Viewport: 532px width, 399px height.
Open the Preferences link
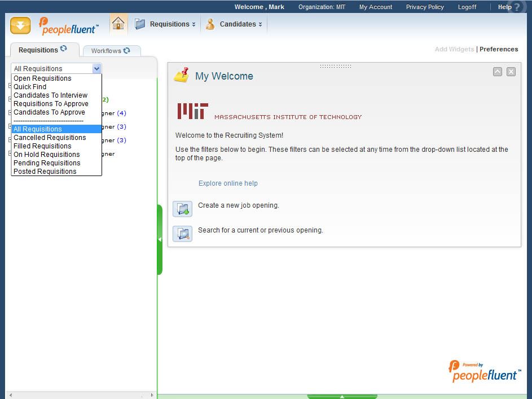[498, 49]
